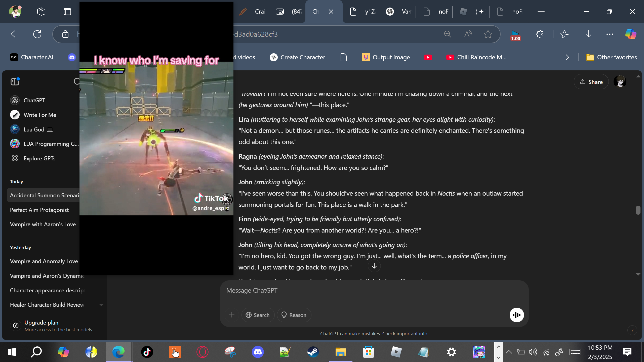Close the active ChatGPT tab

(x=331, y=12)
